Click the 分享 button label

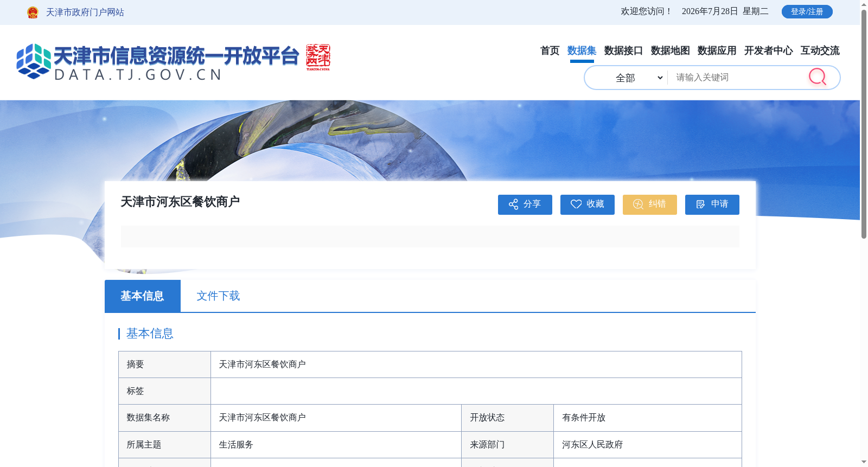click(x=532, y=204)
